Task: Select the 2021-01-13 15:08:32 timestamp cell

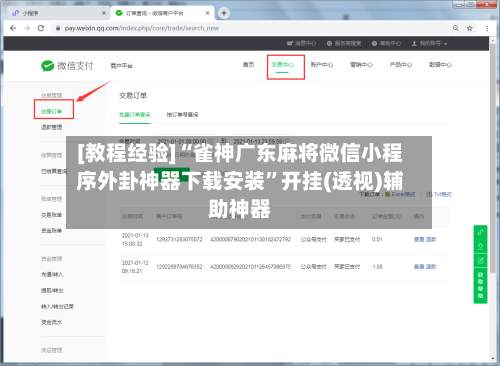Action: [135, 240]
